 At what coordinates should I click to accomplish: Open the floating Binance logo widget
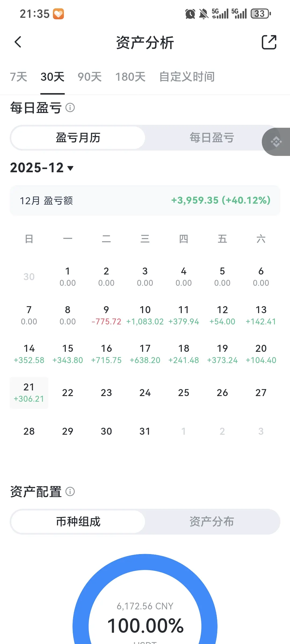point(276,142)
